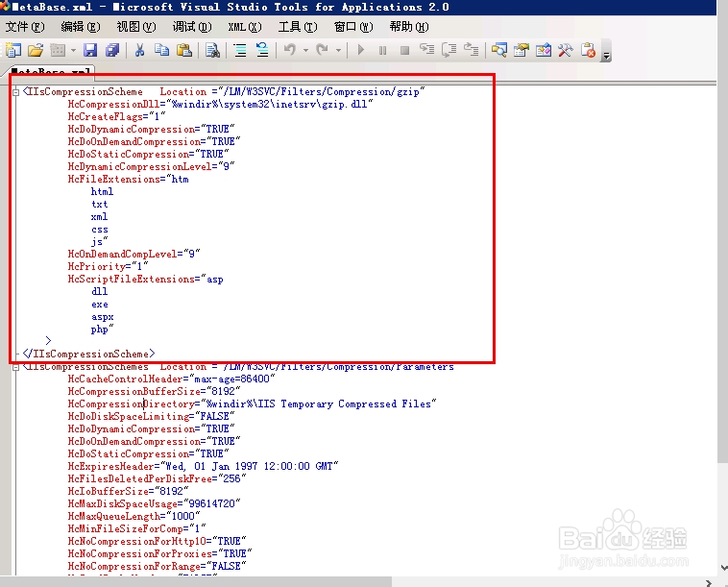
Task: Click the HcScriptFileExtensions="asp line
Action: [x=146, y=280]
